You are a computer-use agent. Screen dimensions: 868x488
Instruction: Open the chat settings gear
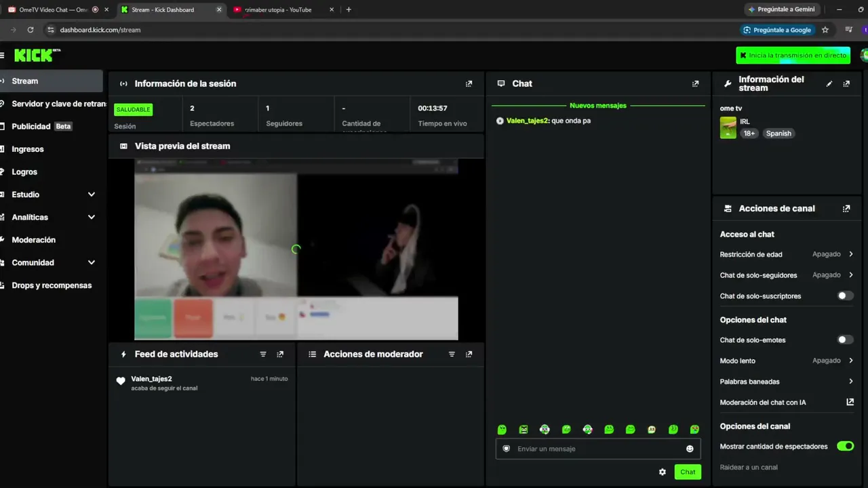click(x=663, y=472)
